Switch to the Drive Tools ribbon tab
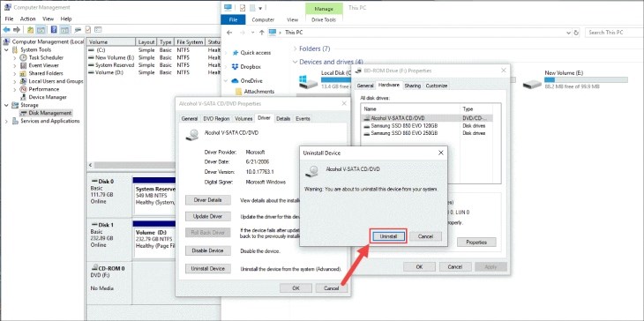Image resolution: width=644 pixels, height=321 pixels. click(x=324, y=19)
